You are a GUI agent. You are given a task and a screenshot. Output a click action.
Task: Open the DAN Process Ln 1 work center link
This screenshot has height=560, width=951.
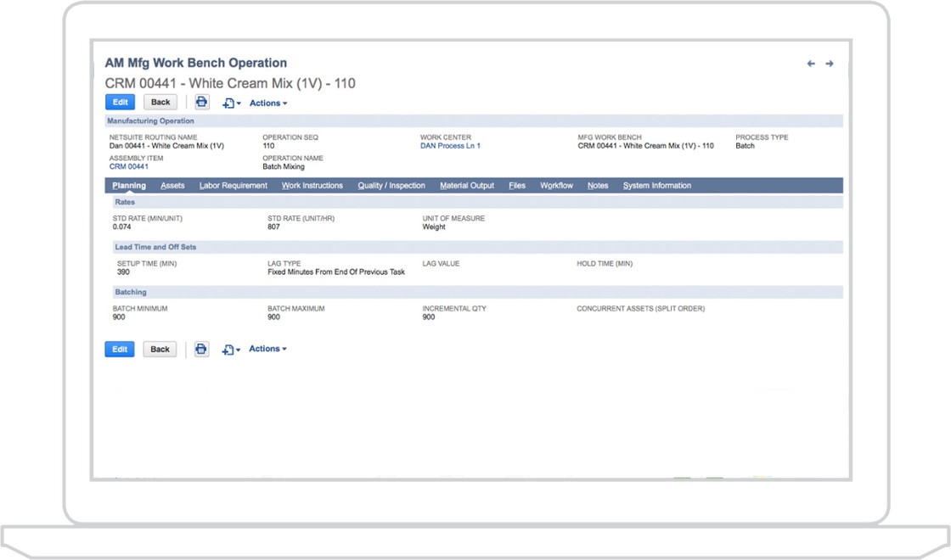[x=450, y=146]
